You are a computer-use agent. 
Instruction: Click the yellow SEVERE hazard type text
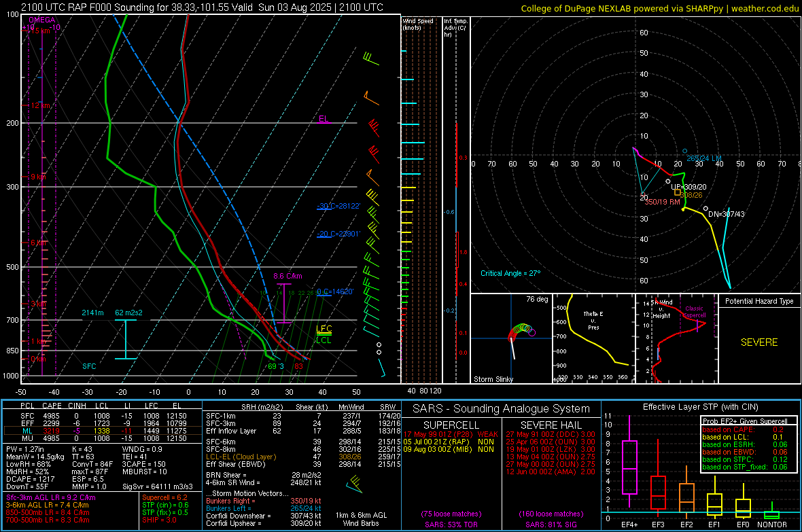(759, 342)
